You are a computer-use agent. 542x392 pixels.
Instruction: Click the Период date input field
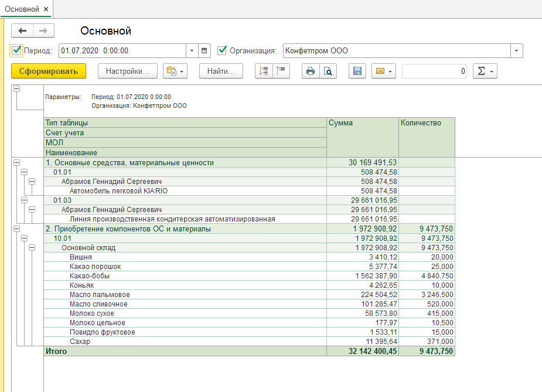122,51
